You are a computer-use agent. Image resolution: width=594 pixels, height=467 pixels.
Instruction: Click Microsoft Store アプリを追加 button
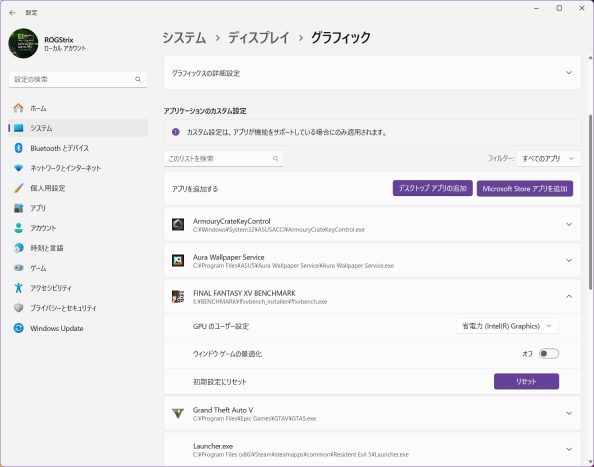pyautogui.click(x=525, y=188)
